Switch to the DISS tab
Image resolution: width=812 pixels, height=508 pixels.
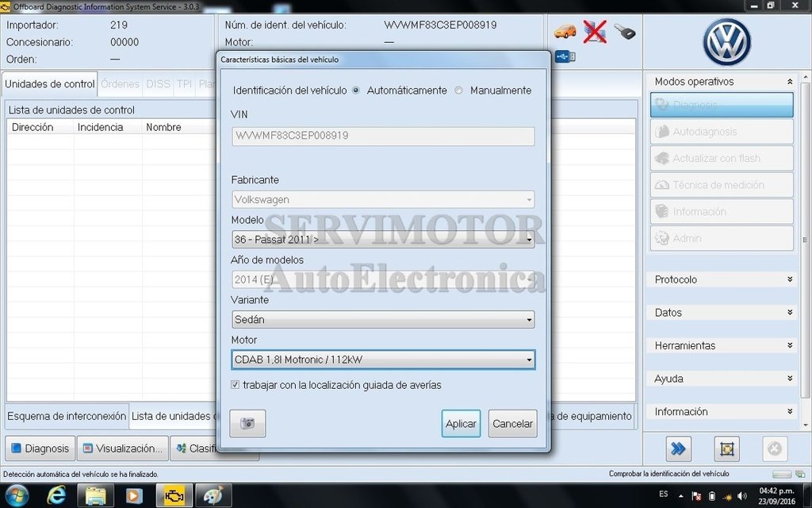pyautogui.click(x=158, y=84)
